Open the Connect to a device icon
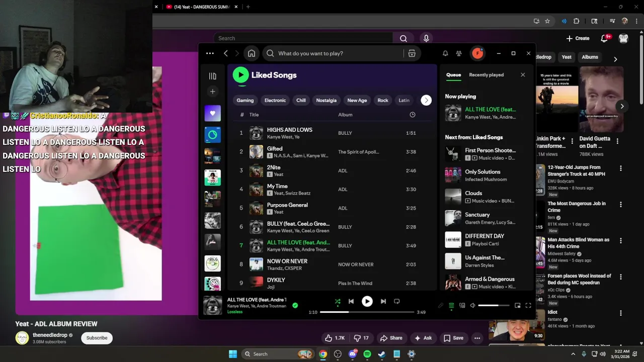 point(462,305)
